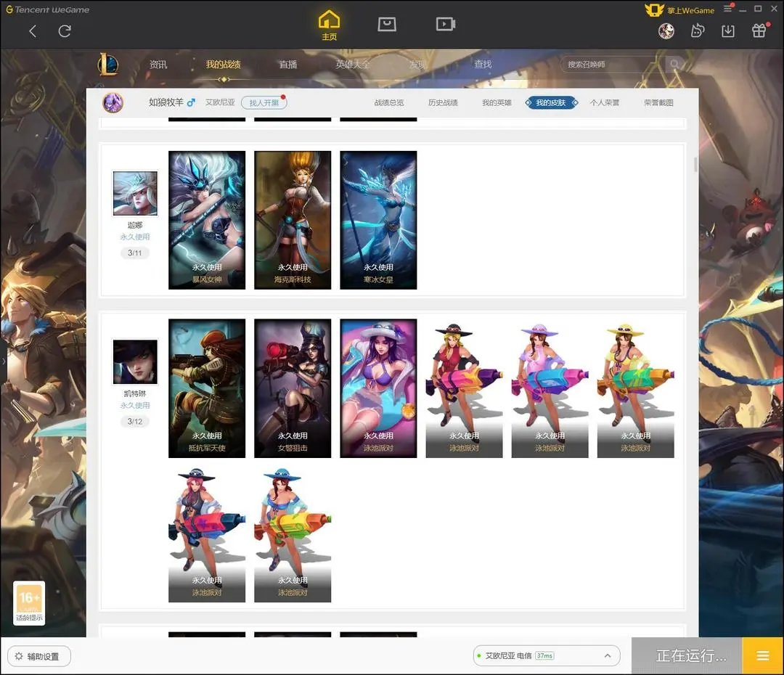This screenshot has height=675, width=784.
Task: Open the 艾欧尼亚 电信 server dropdown
Action: click(x=547, y=655)
